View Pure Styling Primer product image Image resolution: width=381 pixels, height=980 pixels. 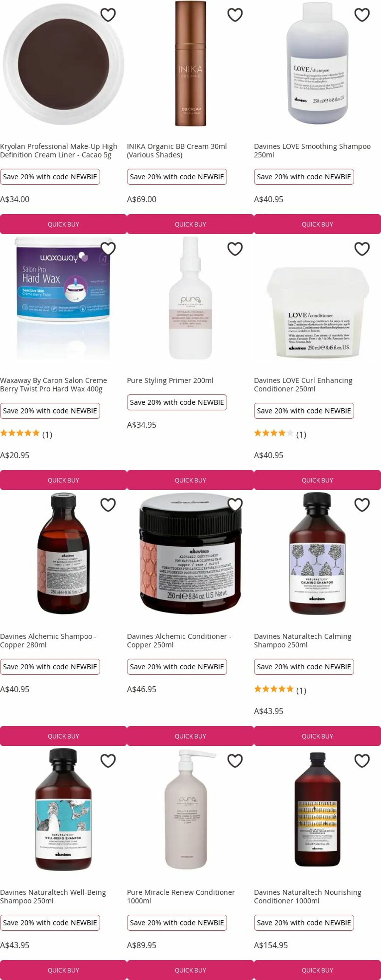point(190,298)
